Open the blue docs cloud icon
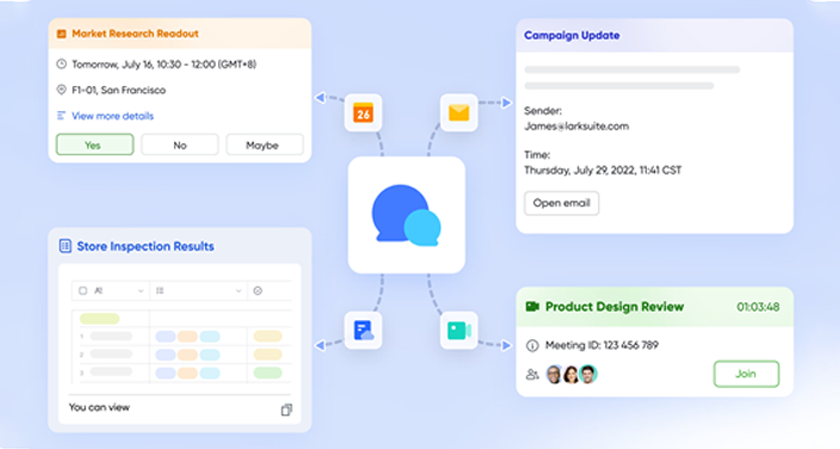This screenshot has width=840, height=449. 363,330
